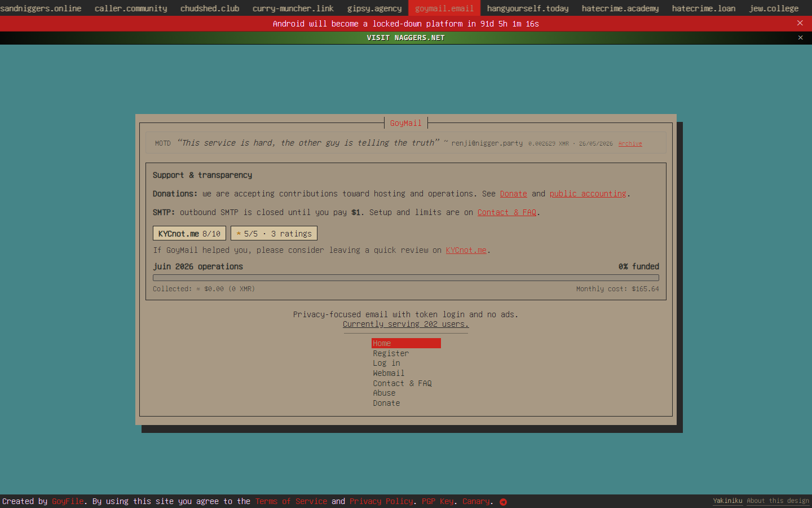Open the Privacy Policy footer link
This screenshot has height=508, width=812.
[x=381, y=501]
